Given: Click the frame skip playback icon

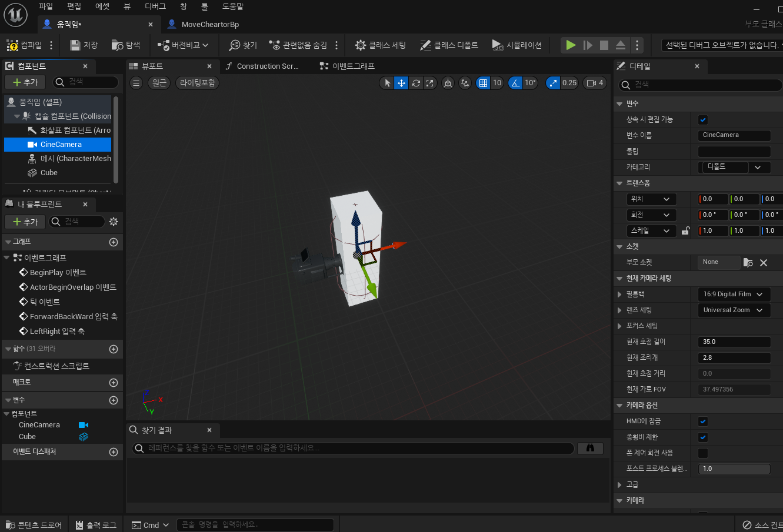Looking at the screenshot, I should [x=588, y=45].
